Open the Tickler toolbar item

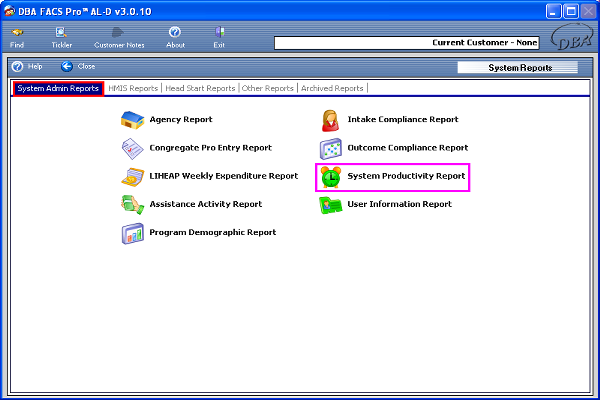tap(62, 37)
